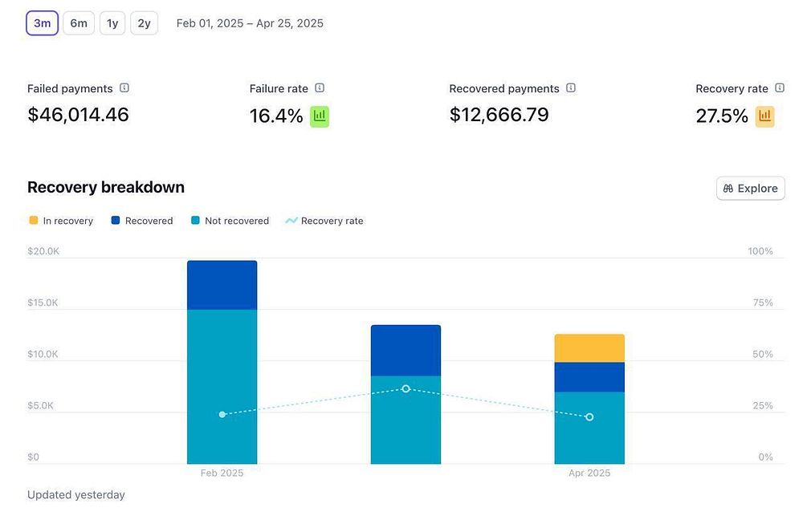Select the 3m time range

click(42, 23)
